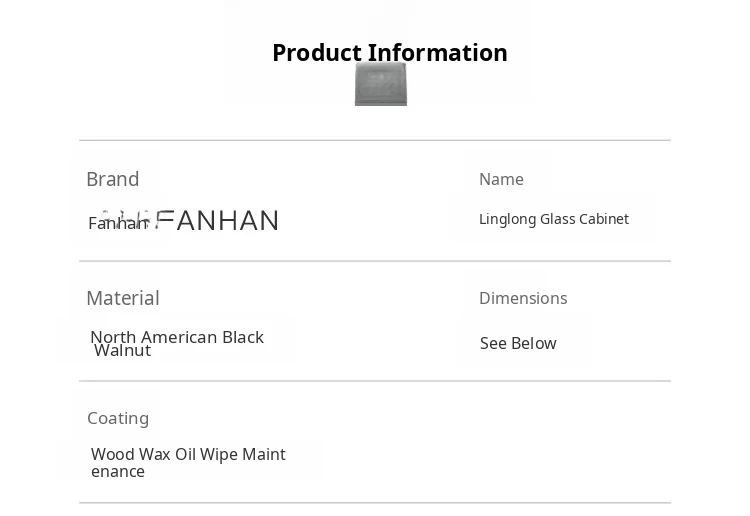Click the Dimensions field label
750x516 pixels.
522,298
